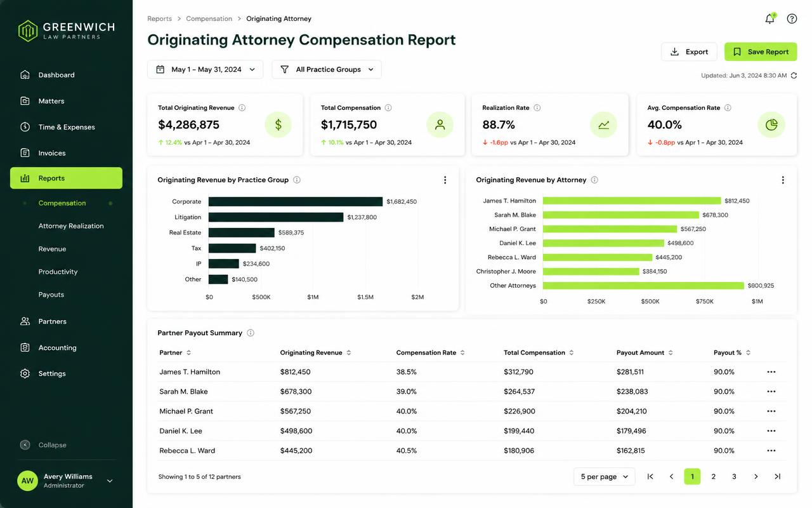Click the Greenwich Law Partners logo
This screenshot has height=508, width=812.
click(x=66, y=30)
